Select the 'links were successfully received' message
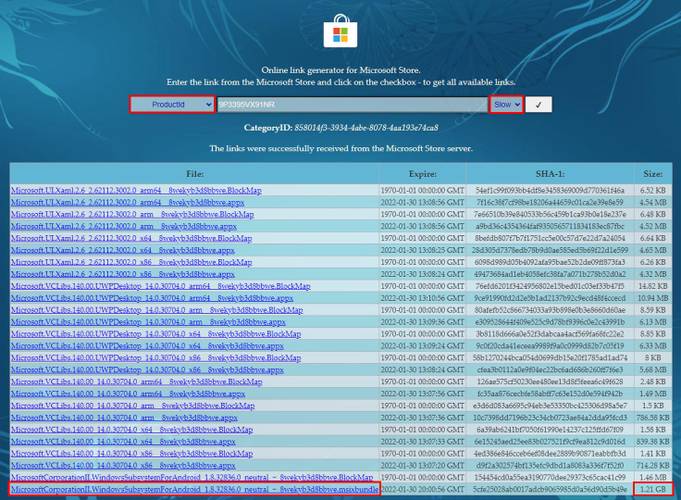 340,149
